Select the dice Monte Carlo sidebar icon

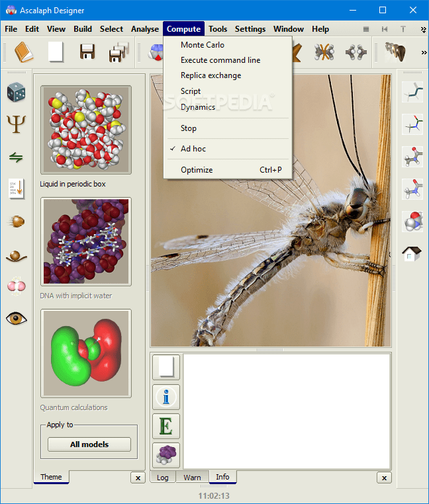16,93
